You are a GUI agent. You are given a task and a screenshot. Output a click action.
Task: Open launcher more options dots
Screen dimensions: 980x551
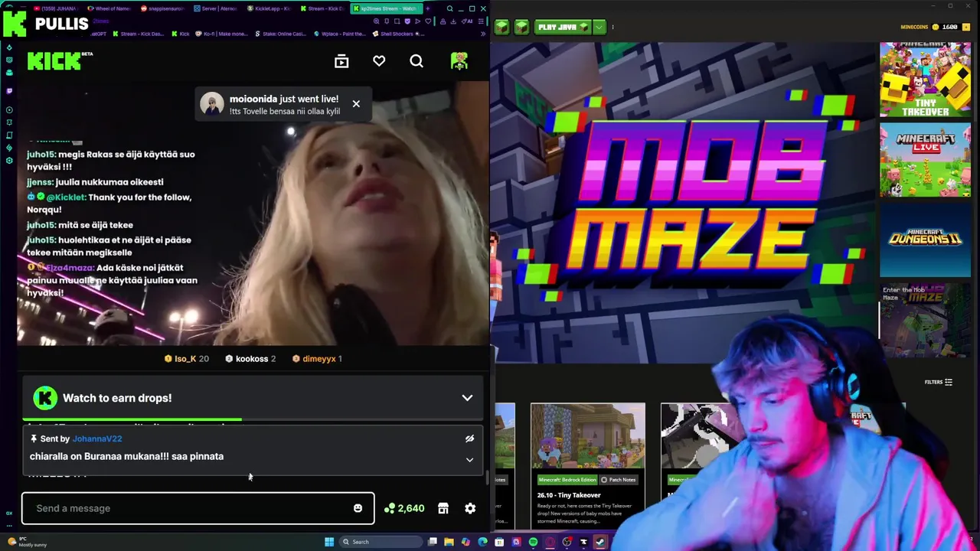tap(612, 27)
